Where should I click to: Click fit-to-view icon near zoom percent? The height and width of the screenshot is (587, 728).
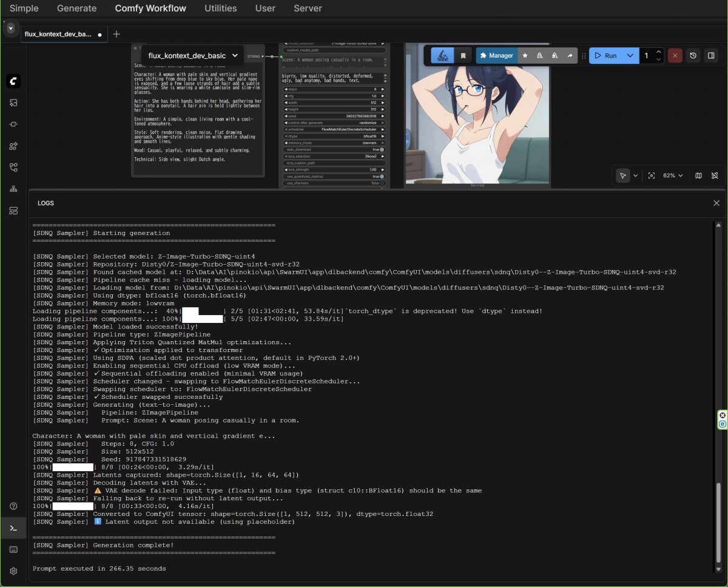pos(652,175)
